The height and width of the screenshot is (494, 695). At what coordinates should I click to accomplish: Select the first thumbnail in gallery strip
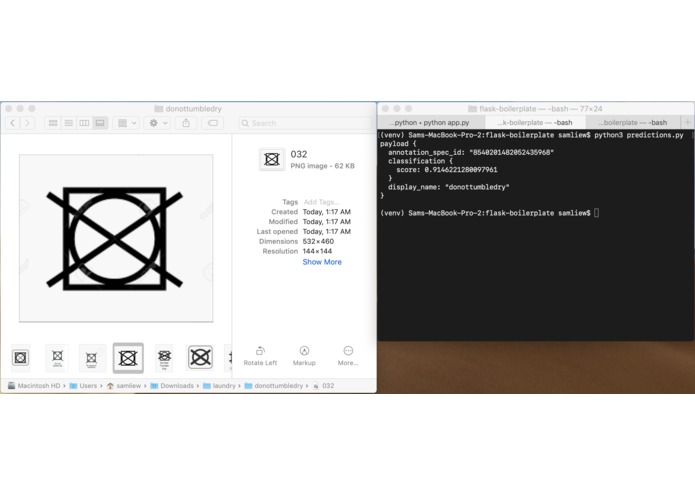click(20, 358)
